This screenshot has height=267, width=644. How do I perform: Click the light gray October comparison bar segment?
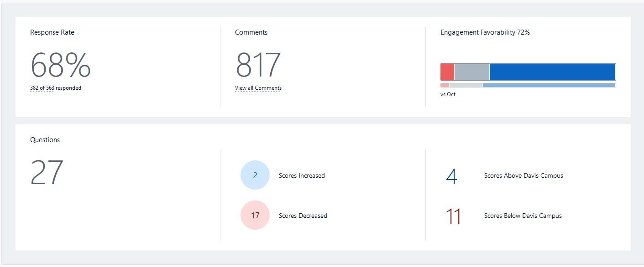tap(466, 85)
